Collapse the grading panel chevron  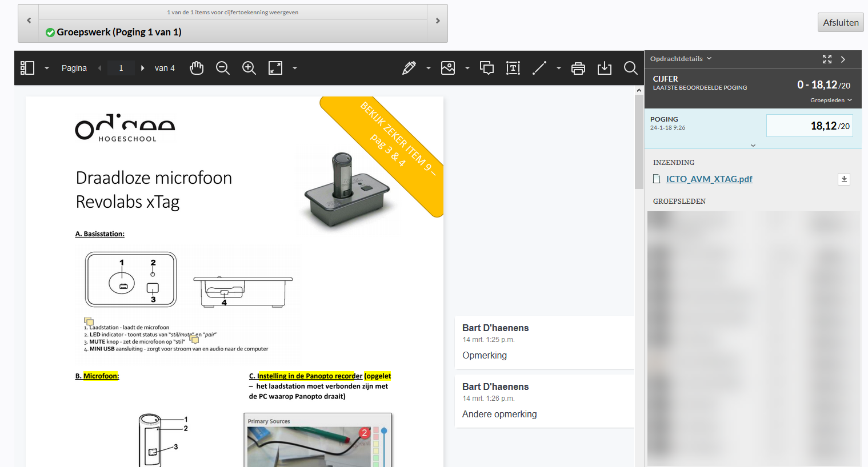[x=843, y=59]
